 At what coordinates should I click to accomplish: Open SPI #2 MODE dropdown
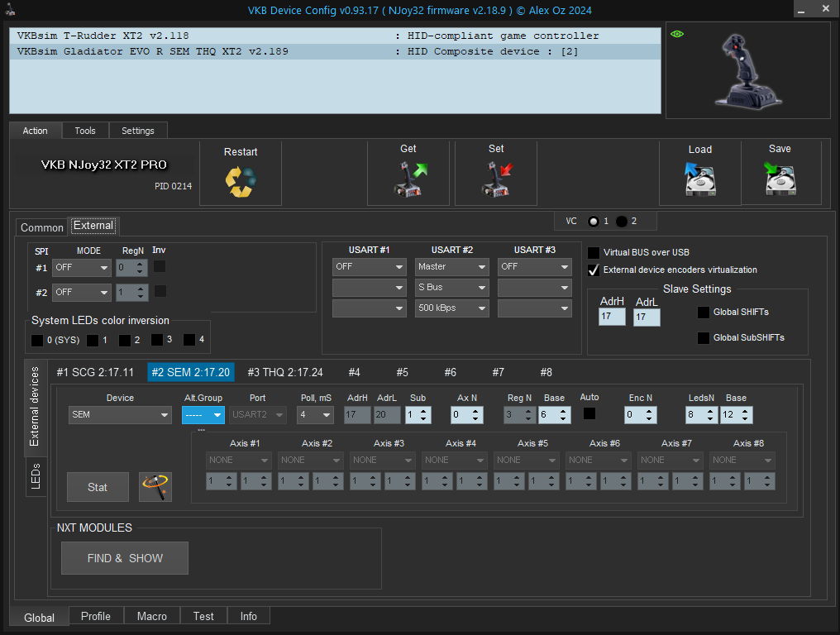point(82,292)
